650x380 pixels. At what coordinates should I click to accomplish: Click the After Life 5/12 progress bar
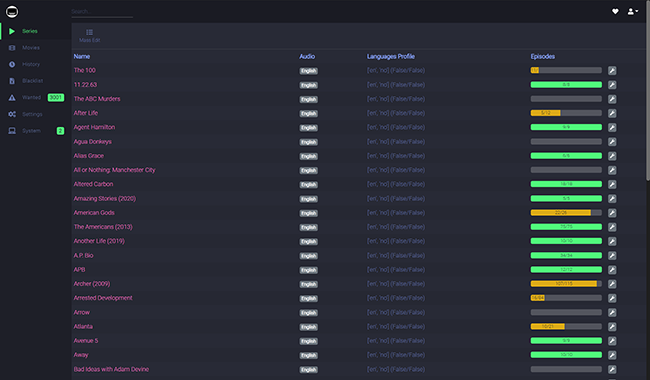point(566,113)
